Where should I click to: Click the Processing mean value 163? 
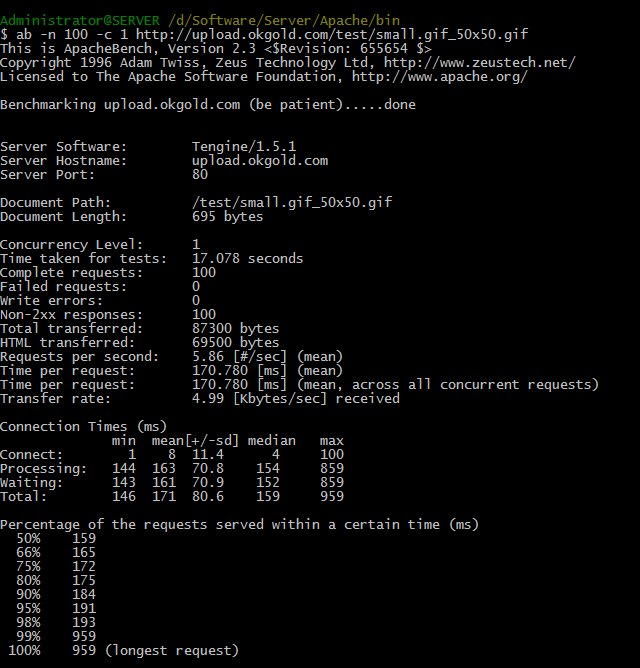click(x=164, y=469)
